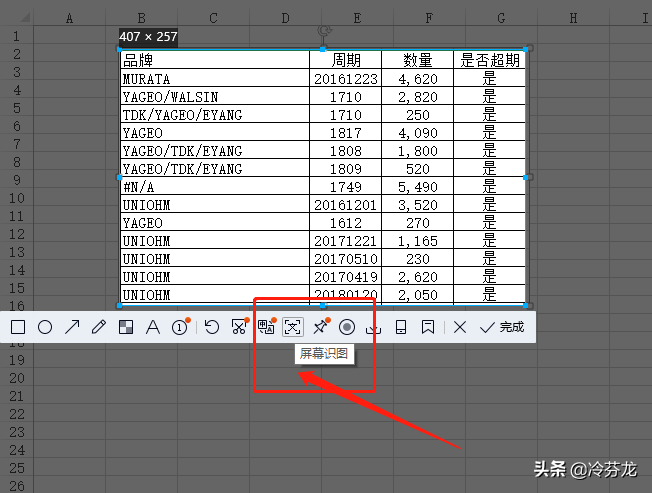The height and width of the screenshot is (493, 652).
Task: Click the 20171221 cell
Action: [x=346, y=241]
